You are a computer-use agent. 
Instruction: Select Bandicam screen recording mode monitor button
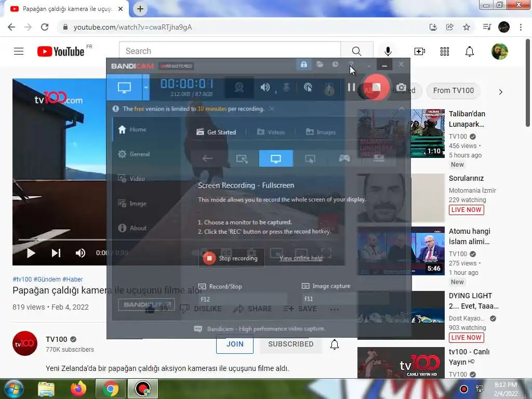(124, 87)
